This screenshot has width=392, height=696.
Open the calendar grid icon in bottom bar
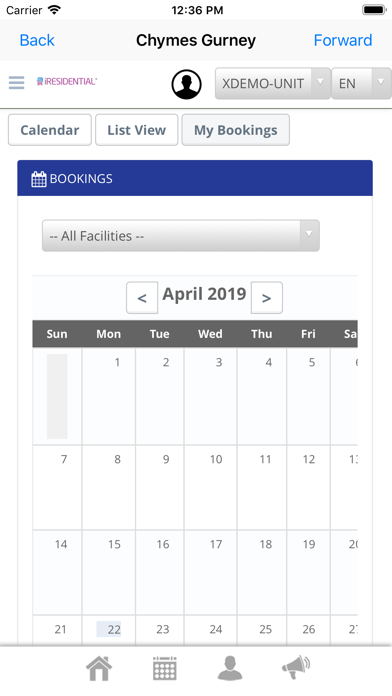coord(165,668)
